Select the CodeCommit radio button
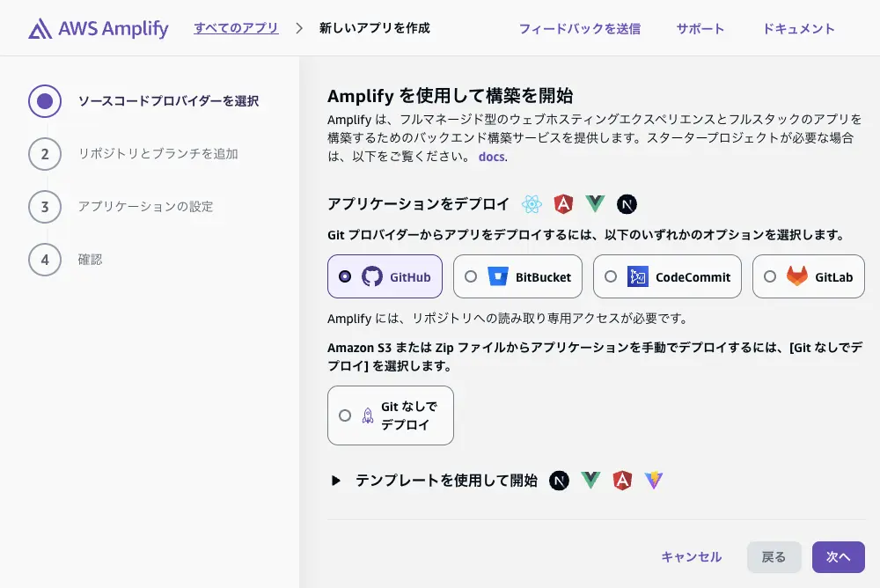This screenshot has height=588, width=880. 612,276
